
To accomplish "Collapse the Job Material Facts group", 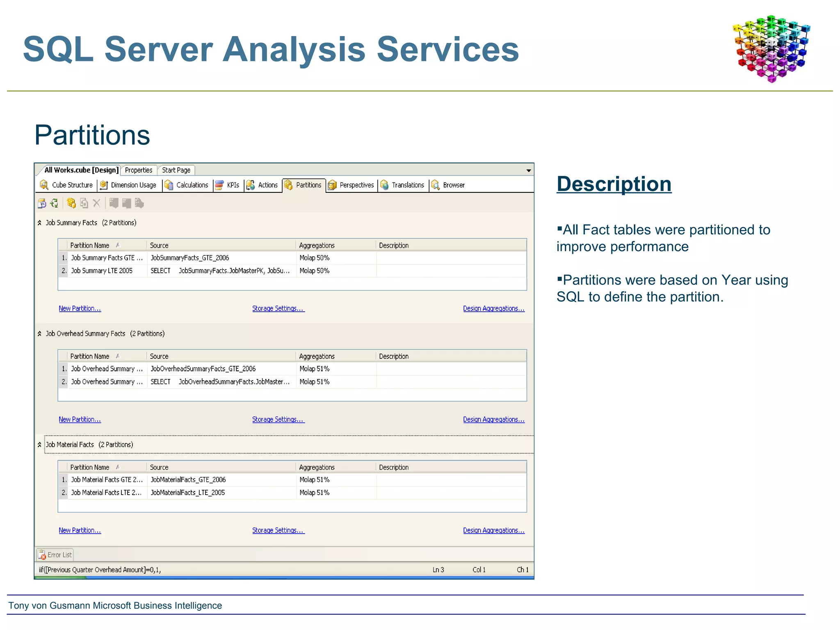I will (x=39, y=445).
